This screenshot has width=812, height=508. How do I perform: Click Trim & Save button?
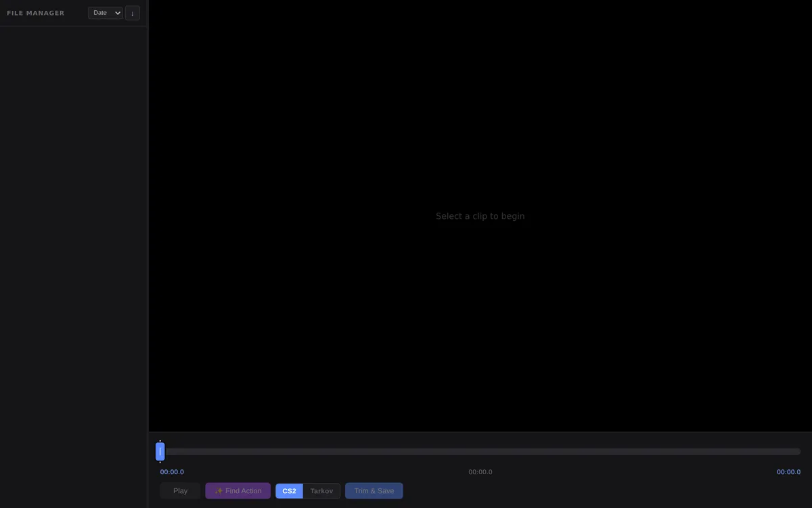374,491
